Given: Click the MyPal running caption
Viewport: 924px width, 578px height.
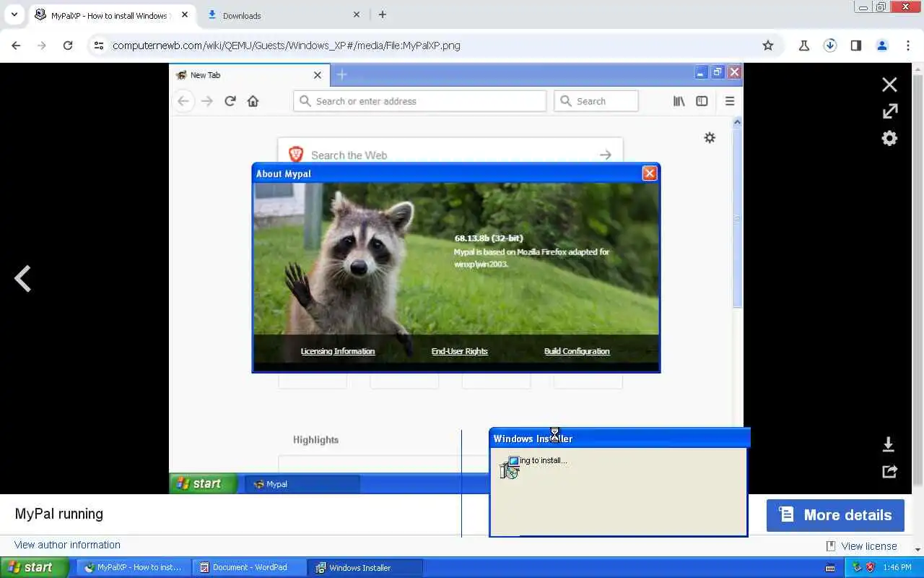Looking at the screenshot, I should [59, 514].
